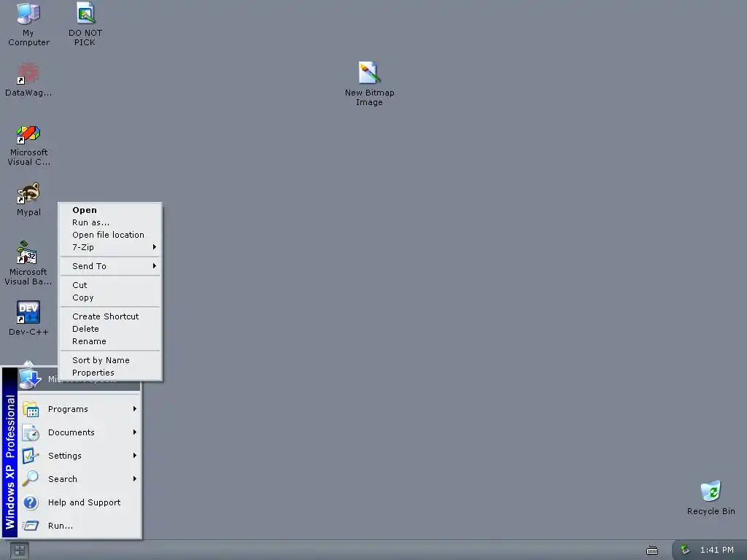747x560 pixels.
Task: Choose Run as... in the context menu
Action: pyautogui.click(x=110, y=222)
